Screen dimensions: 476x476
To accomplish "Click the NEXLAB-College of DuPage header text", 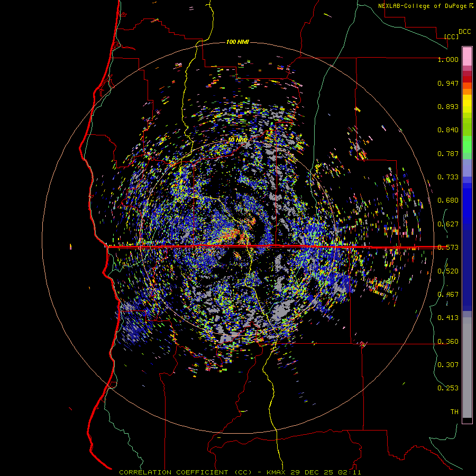I will 422,6.
